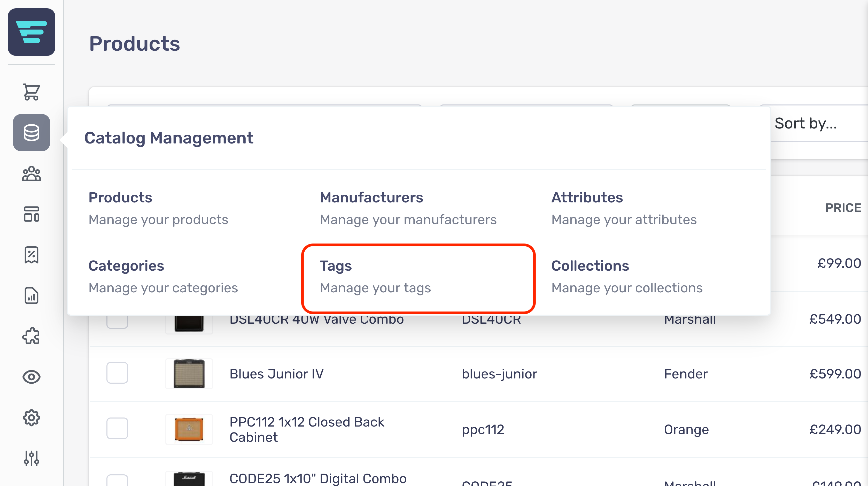Click the Products page heading

(x=134, y=44)
